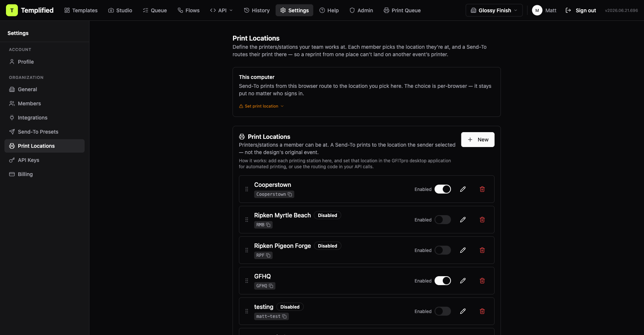Viewport: 644px width, 335px height.
Task: Go to Send-To Presets
Action: click(44, 132)
